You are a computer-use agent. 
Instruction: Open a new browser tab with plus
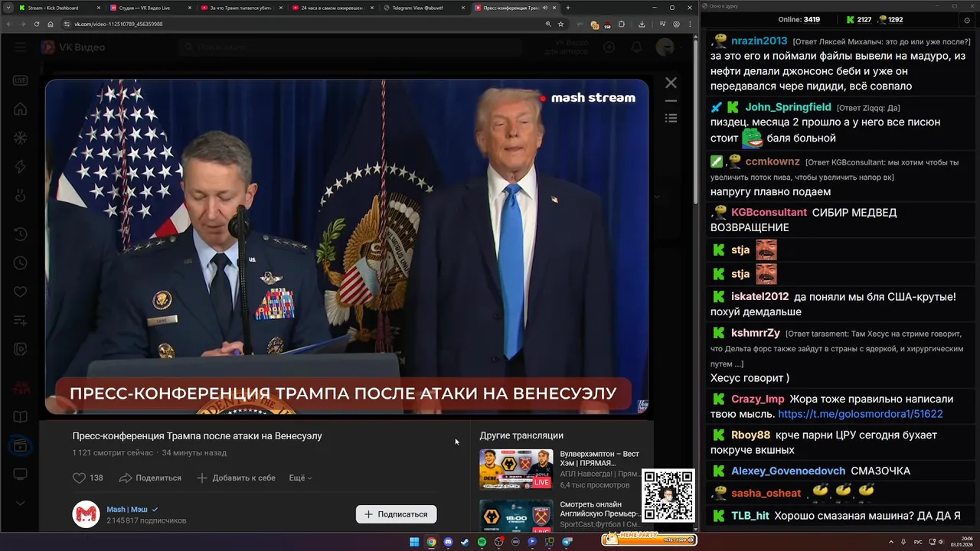click(567, 8)
